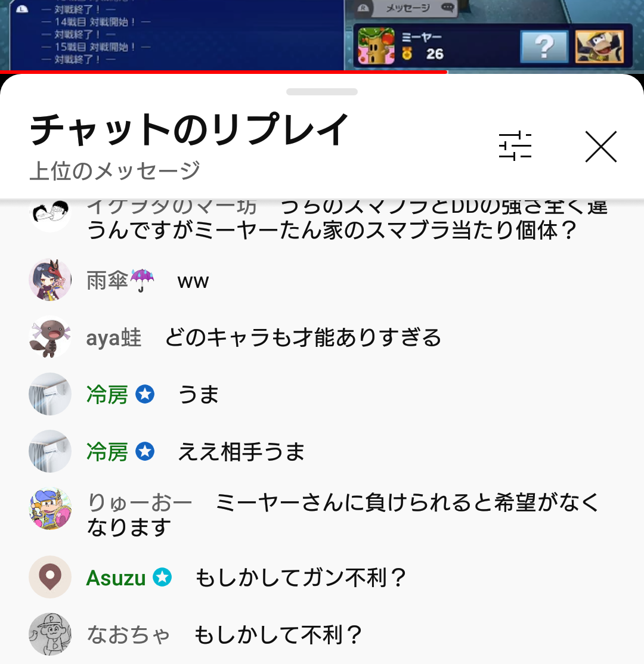The width and height of the screenshot is (644, 664).
Task: Open the 上位のメッセージ chat mode selector
Action: pos(115,170)
